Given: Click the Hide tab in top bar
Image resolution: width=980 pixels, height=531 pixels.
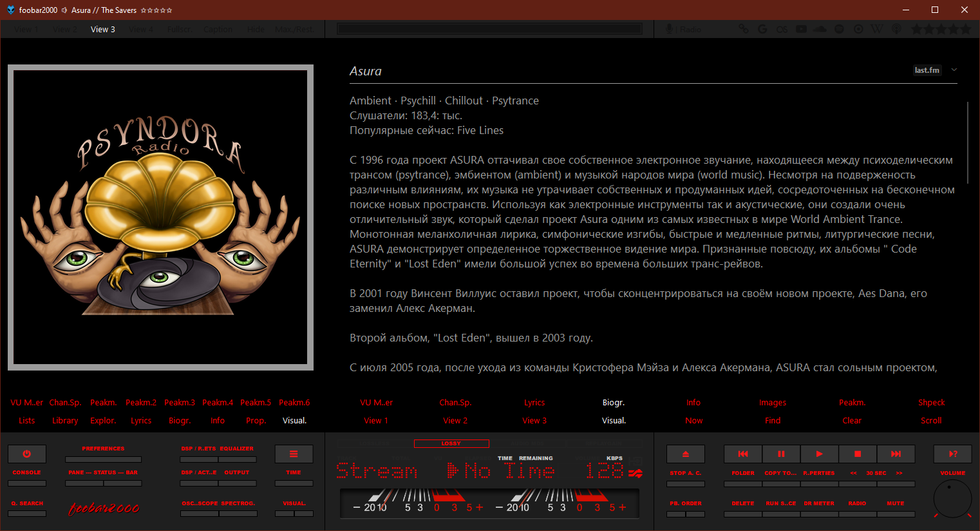Looking at the screenshot, I should (256, 29).
